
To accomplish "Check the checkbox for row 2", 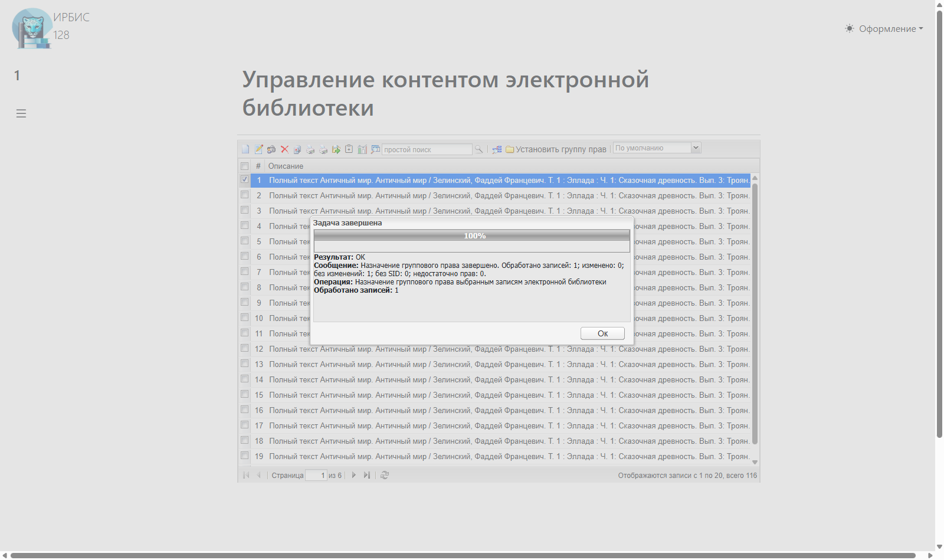I will [x=244, y=195].
